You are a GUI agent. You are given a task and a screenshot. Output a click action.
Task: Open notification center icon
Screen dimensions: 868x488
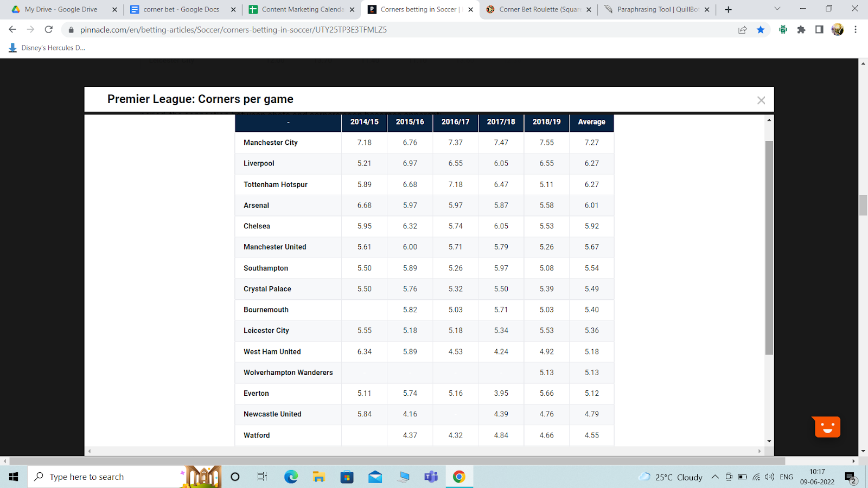[x=850, y=477]
